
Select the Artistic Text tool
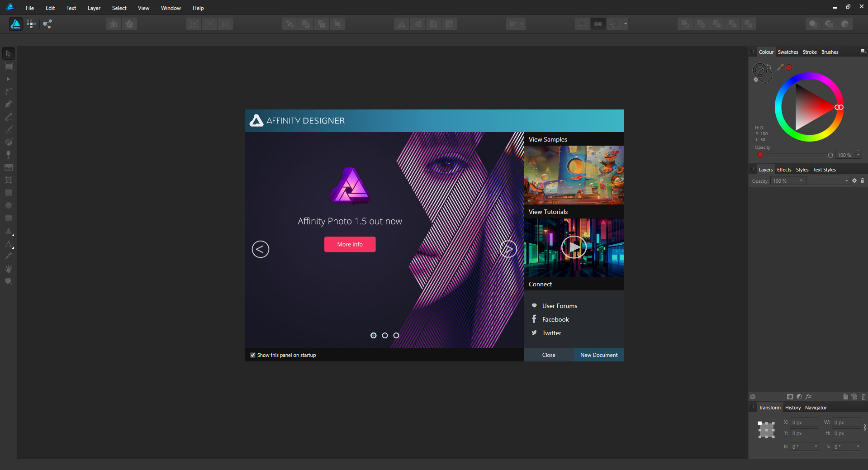coord(8,244)
